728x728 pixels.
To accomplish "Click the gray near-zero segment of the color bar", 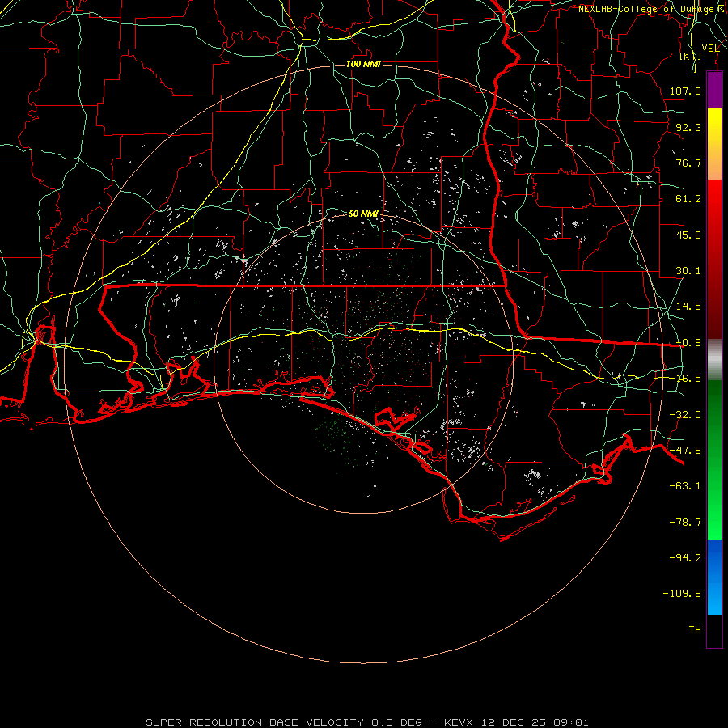I will point(714,360).
